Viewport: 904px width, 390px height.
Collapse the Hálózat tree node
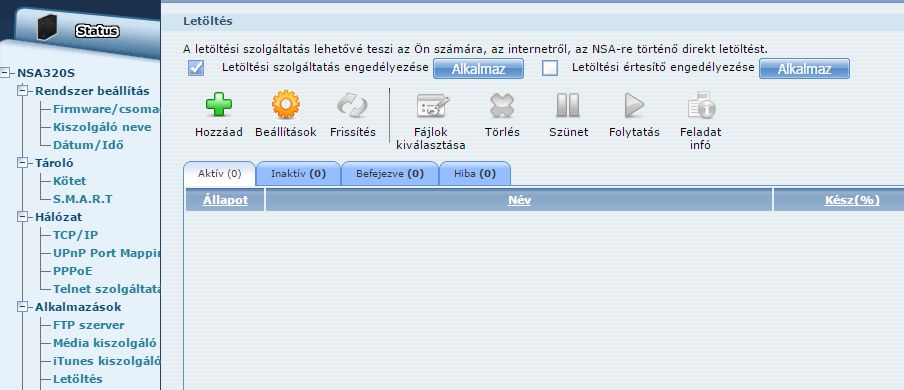tap(23, 217)
